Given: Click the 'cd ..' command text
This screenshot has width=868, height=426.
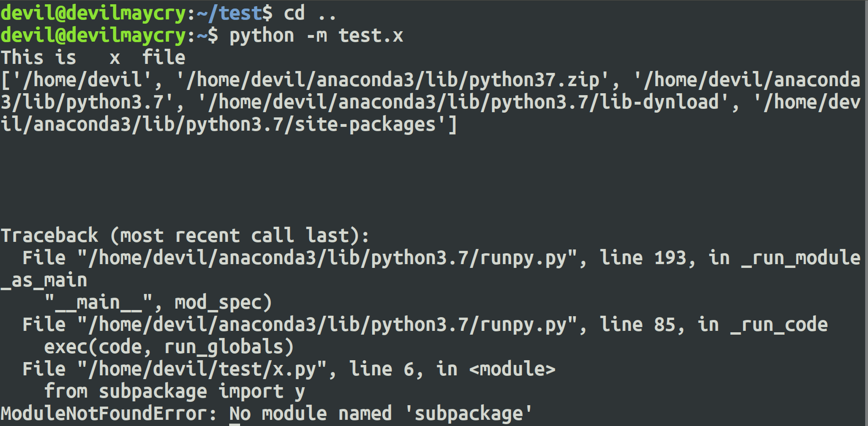Looking at the screenshot, I should click(310, 13).
